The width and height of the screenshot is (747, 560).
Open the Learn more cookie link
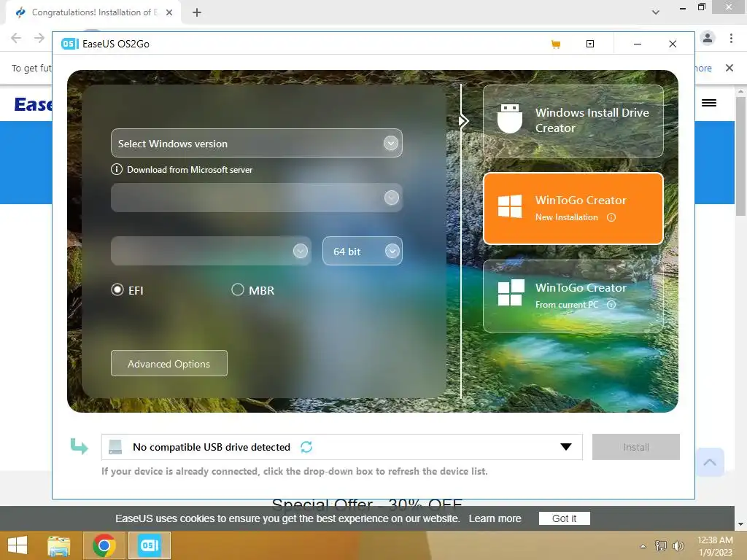pyautogui.click(x=495, y=518)
